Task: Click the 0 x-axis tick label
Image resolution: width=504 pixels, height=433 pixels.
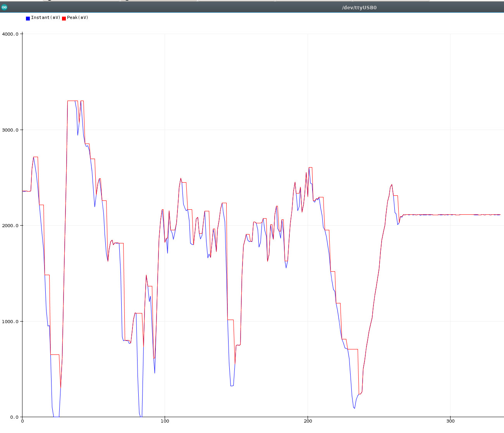Action: click(22, 421)
